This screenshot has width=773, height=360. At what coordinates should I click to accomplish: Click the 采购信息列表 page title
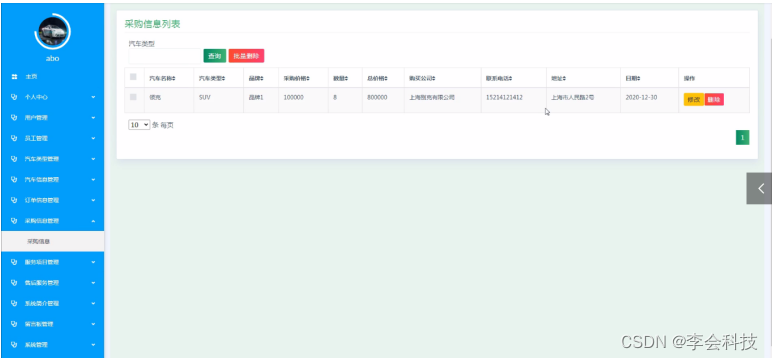[152, 24]
